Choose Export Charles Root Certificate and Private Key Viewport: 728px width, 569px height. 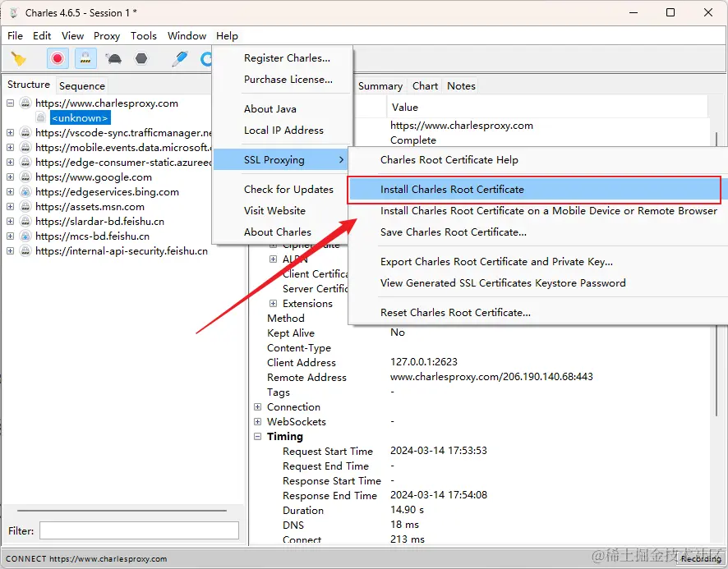(x=537, y=262)
